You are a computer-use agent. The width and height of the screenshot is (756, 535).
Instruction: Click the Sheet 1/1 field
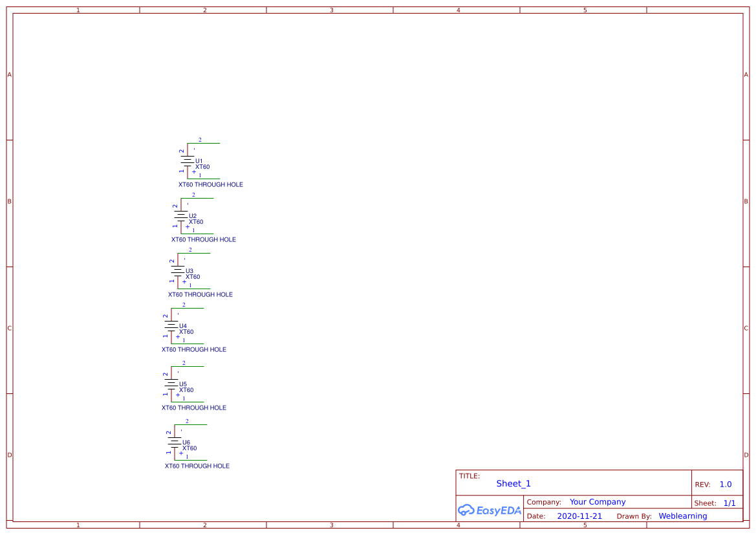(x=731, y=503)
